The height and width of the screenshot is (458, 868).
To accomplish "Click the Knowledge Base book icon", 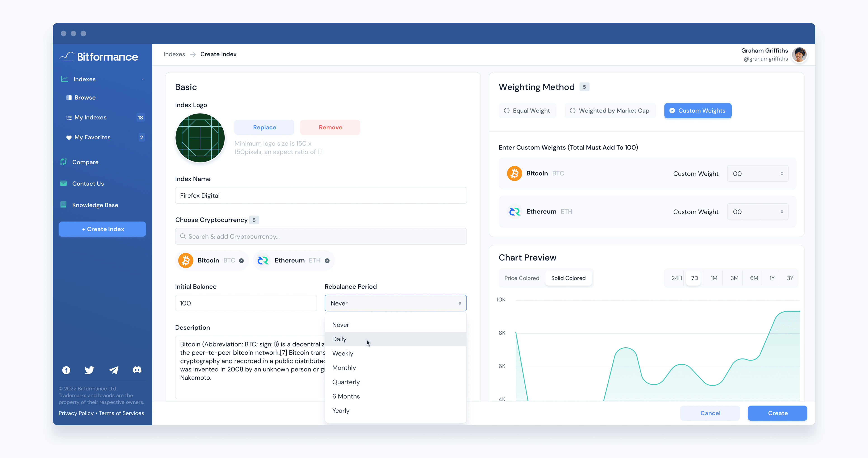I will (63, 205).
